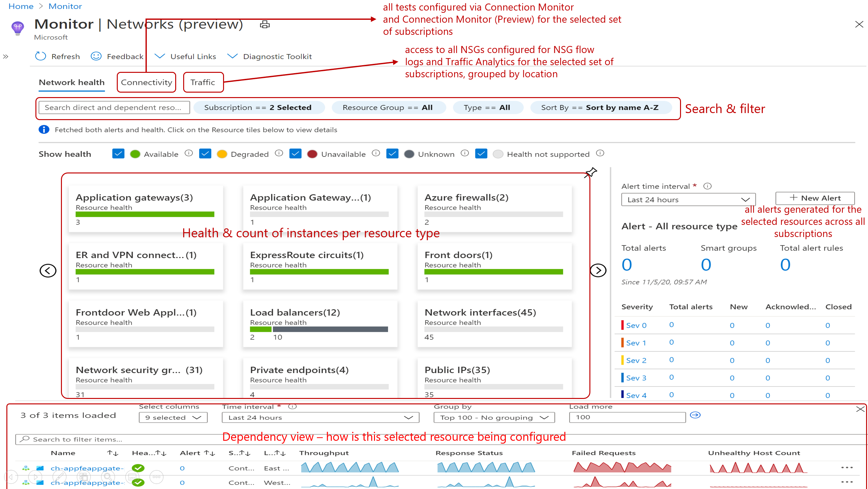Toggle the Degraded health status checkbox

(x=206, y=153)
